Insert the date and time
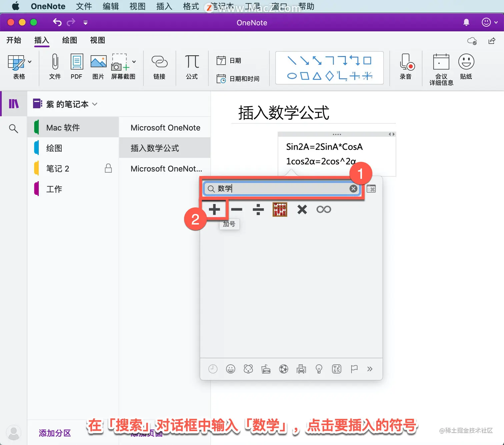 click(x=238, y=79)
